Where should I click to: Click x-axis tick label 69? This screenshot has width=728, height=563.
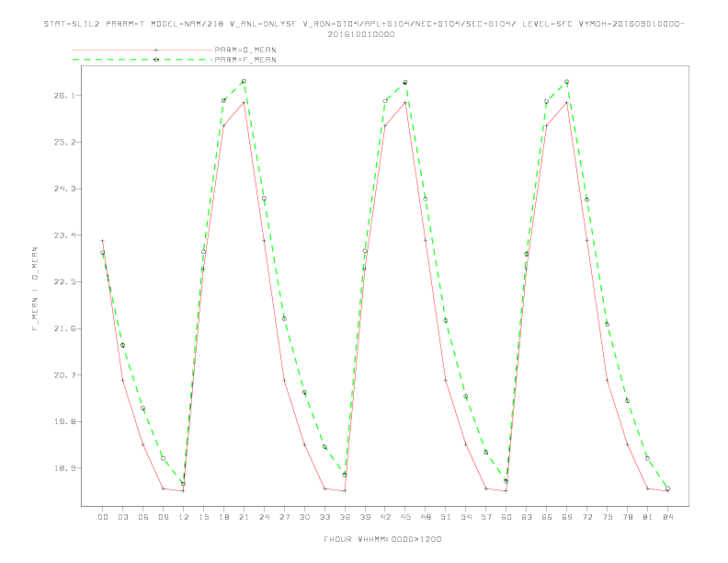(567, 517)
